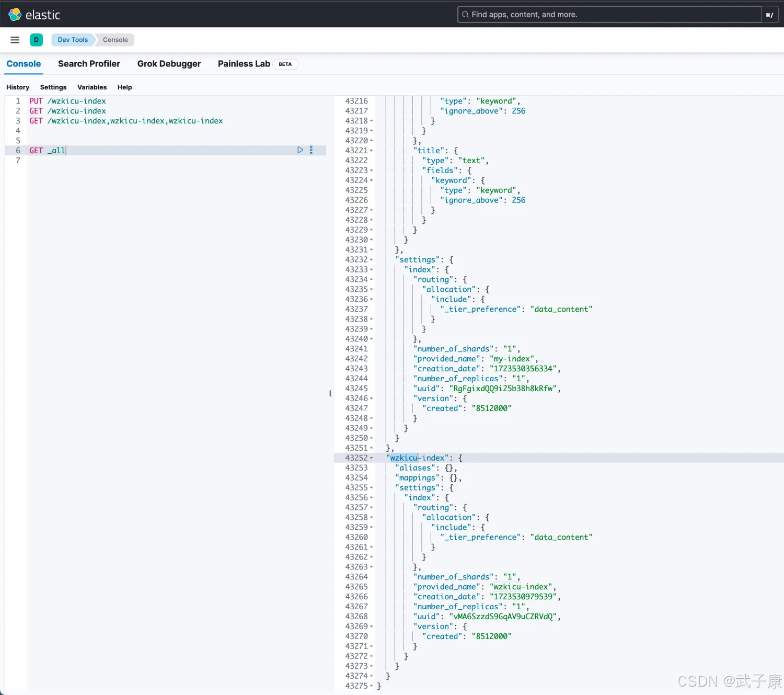This screenshot has width=784, height=695.
Task: Click the keyboard shortcut badge in search
Action: point(769,15)
